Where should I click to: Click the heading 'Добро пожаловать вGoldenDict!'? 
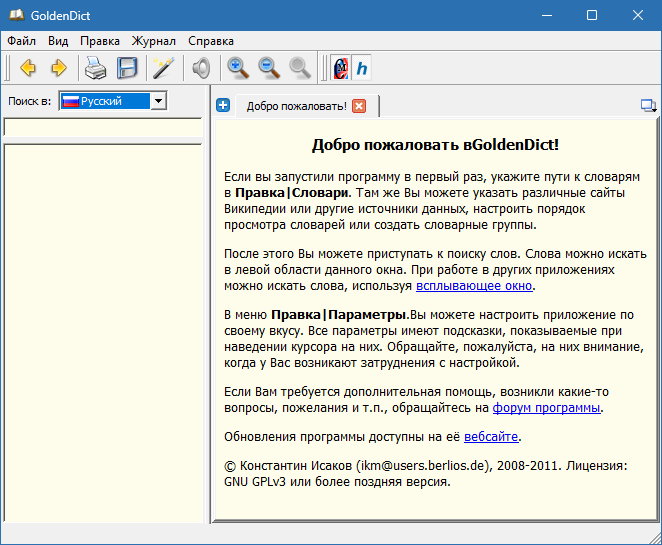coord(435,145)
